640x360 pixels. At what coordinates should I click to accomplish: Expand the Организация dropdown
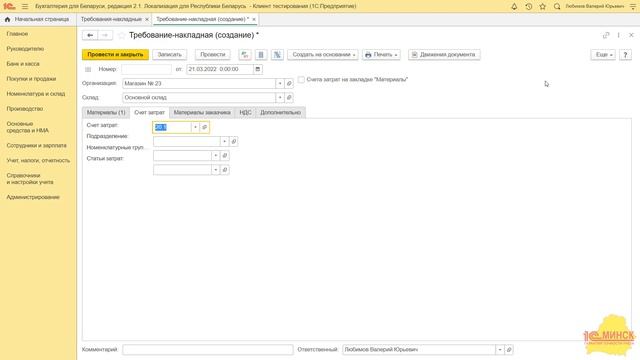tap(280, 84)
